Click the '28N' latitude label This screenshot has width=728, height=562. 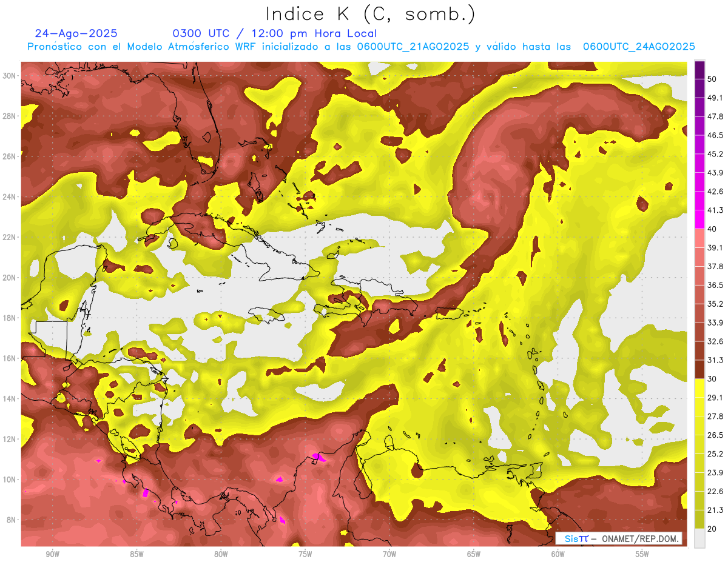[9, 116]
